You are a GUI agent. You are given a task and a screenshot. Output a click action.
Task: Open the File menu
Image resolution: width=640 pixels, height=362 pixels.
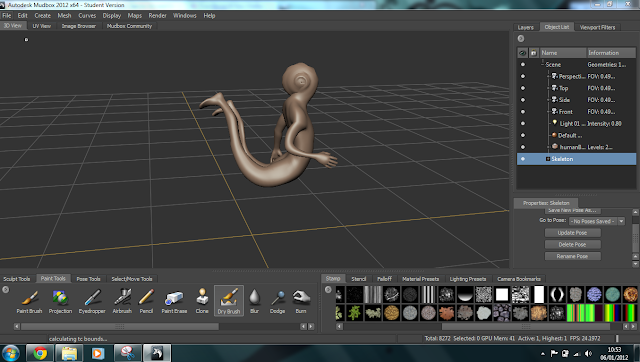[7, 16]
